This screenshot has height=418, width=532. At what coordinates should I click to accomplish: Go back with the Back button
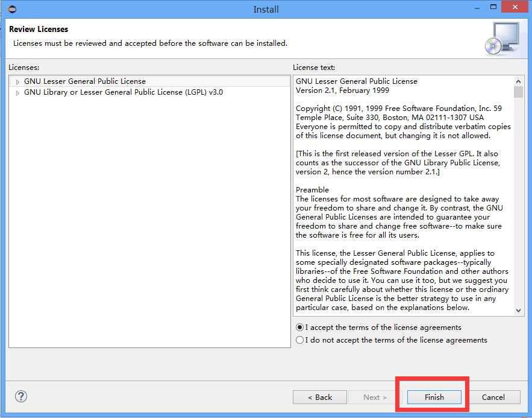click(x=319, y=397)
